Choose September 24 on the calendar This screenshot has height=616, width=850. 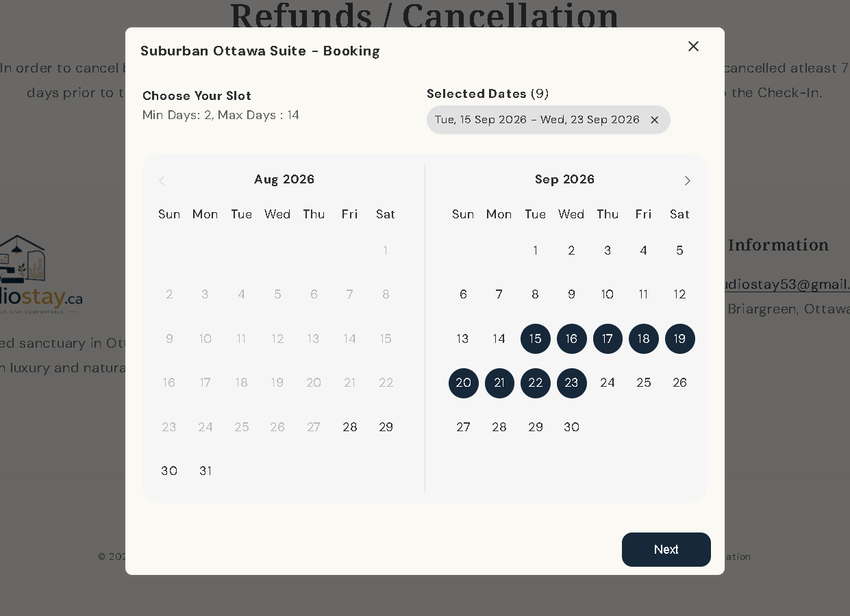[608, 383]
